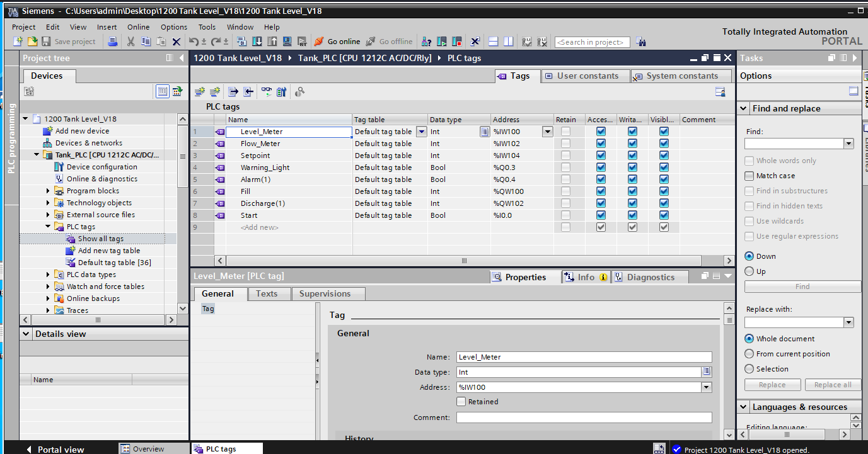868x454 pixels.
Task: Switch to the System constants tab
Action: [683, 76]
